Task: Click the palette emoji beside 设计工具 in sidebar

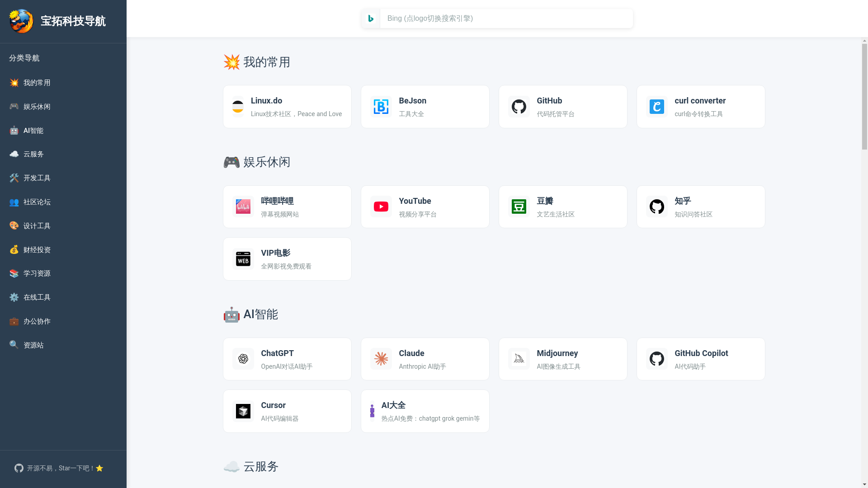Action: point(14,225)
